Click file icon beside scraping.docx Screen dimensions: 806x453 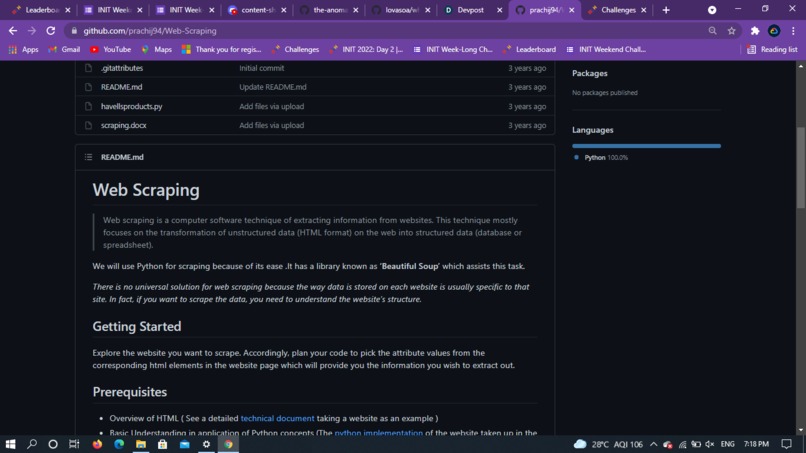pyautogui.click(x=88, y=125)
